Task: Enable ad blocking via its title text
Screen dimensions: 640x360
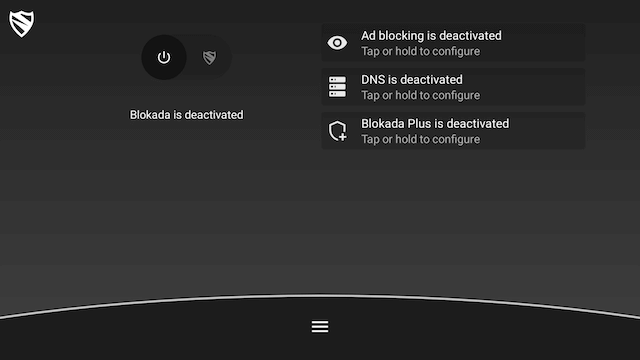Action: (431, 36)
